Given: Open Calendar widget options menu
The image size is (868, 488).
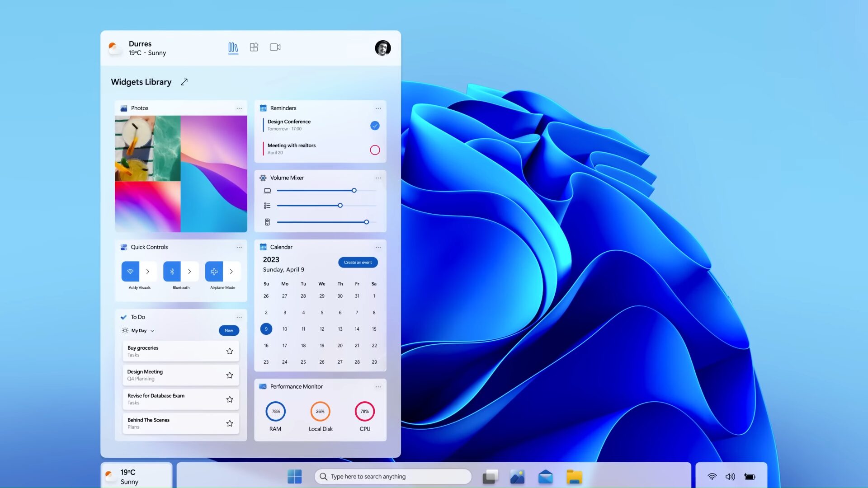Looking at the screenshot, I should (x=378, y=247).
